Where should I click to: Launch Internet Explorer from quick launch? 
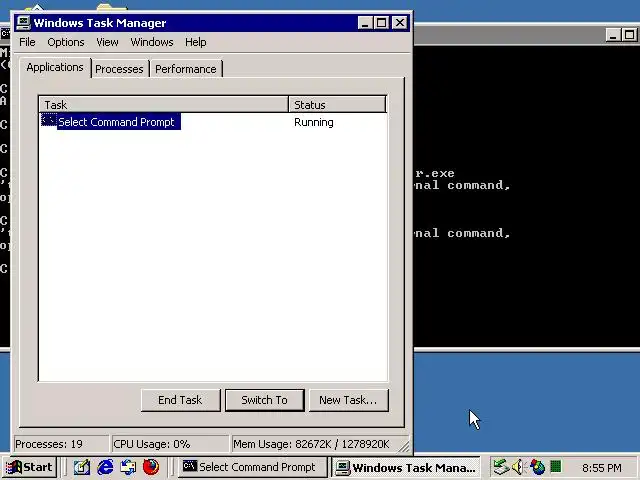(x=105, y=467)
